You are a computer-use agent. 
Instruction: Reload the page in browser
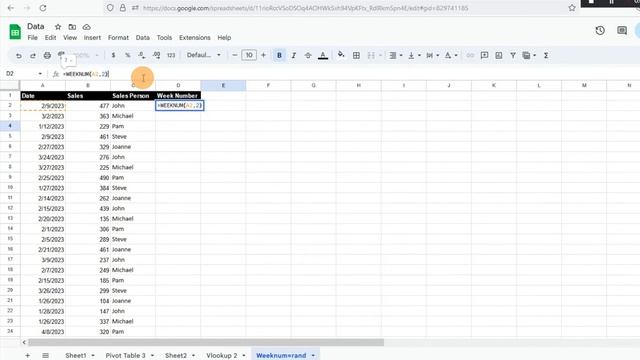point(43,8)
